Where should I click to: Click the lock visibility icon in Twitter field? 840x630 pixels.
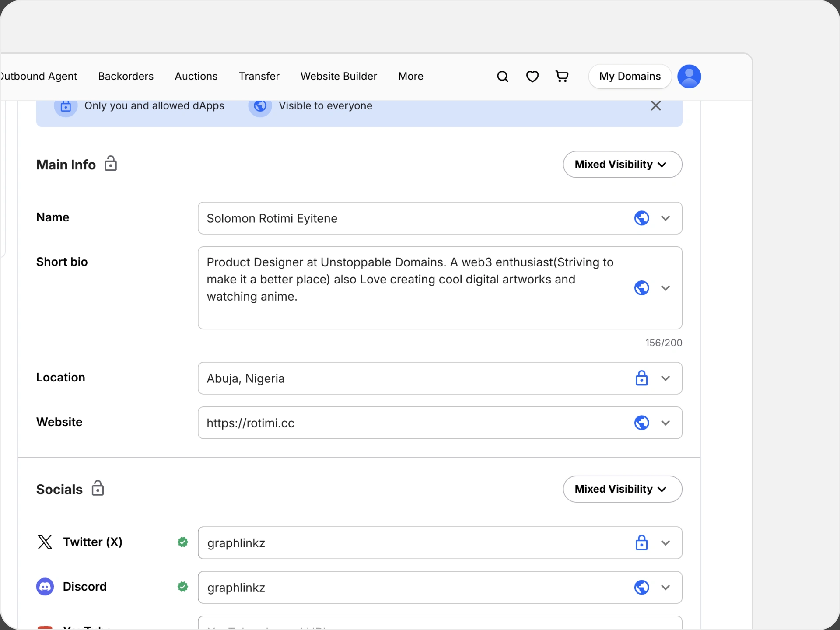click(x=641, y=542)
